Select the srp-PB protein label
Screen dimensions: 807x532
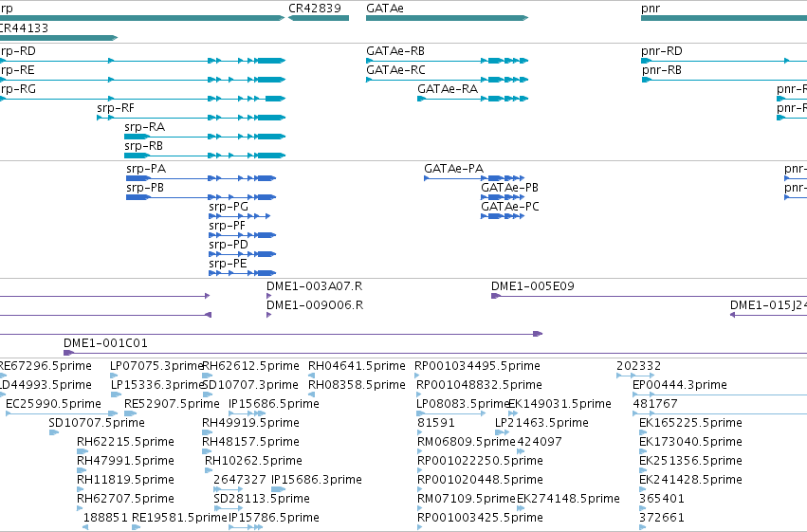pos(145,188)
